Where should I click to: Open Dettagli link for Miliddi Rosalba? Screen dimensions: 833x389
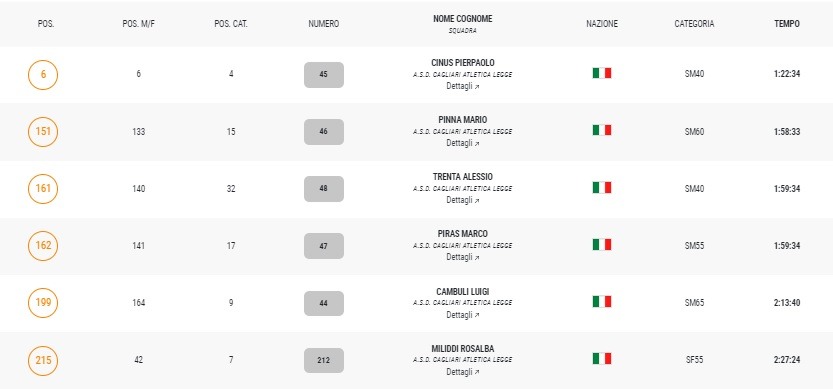462,372
